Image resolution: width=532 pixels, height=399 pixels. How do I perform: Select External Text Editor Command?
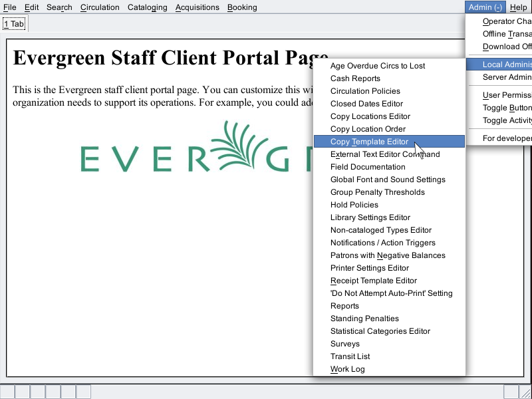(x=389, y=154)
